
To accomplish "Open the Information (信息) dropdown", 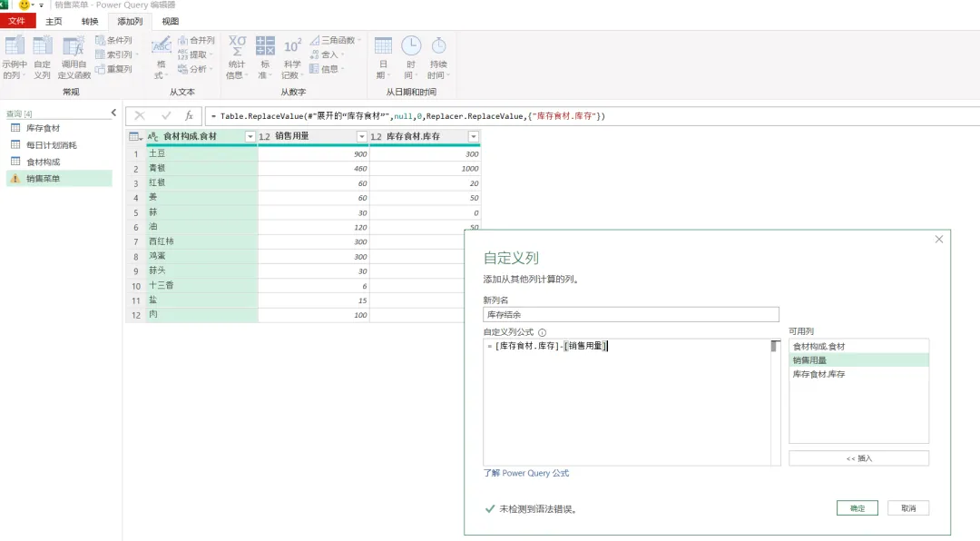I will tap(327, 69).
